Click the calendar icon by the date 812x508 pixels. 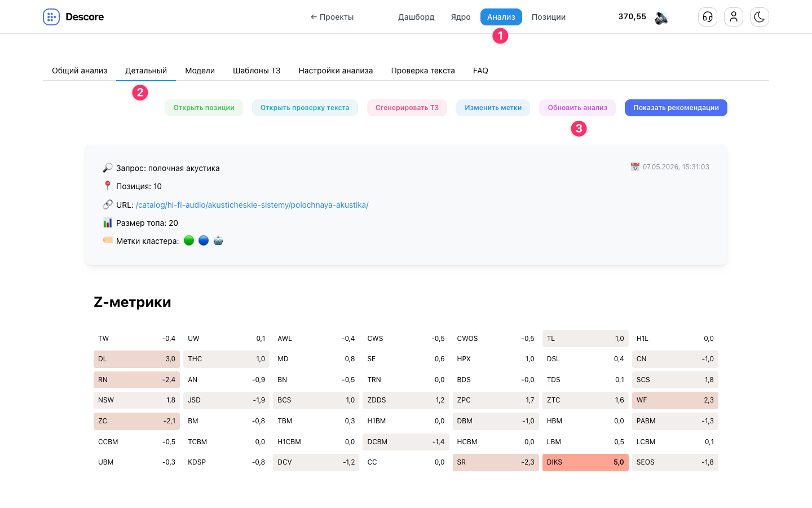635,167
